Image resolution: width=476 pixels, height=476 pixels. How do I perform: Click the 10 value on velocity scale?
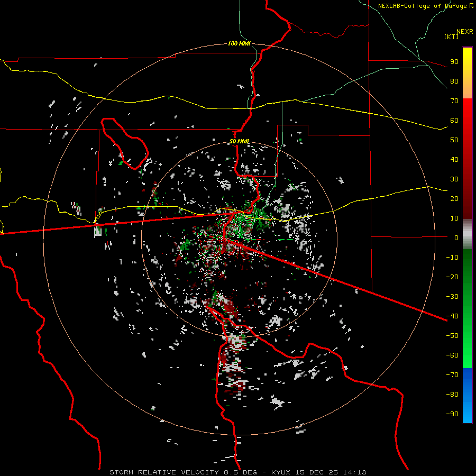point(454,218)
